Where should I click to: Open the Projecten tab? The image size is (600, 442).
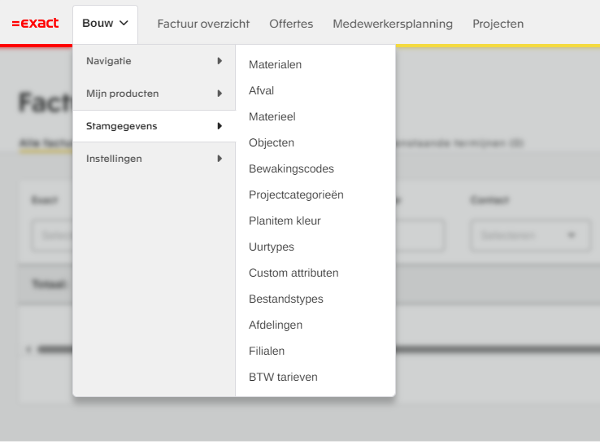(498, 23)
